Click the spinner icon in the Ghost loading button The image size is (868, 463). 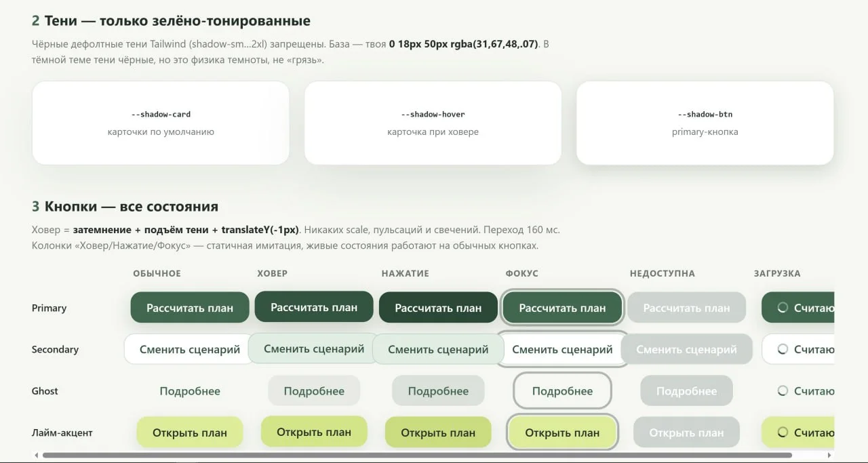pyautogui.click(x=782, y=390)
